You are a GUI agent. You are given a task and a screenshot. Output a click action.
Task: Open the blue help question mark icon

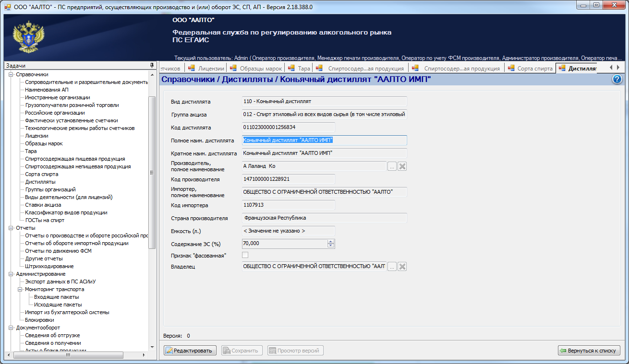coord(617,80)
